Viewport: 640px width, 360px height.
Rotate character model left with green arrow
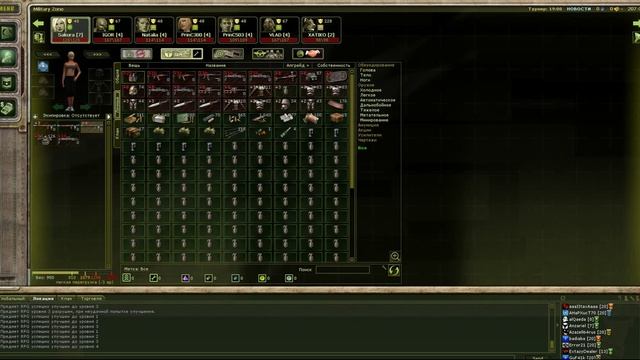[58, 107]
